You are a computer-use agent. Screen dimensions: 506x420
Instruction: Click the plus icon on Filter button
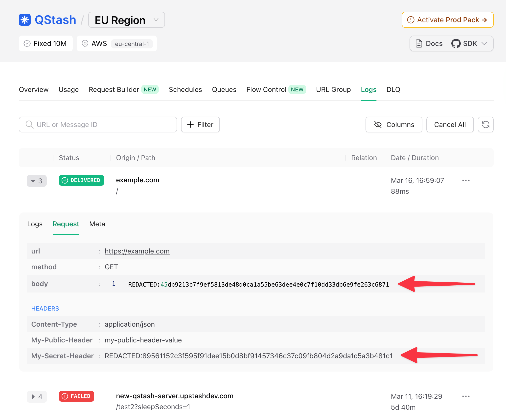point(190,125)
